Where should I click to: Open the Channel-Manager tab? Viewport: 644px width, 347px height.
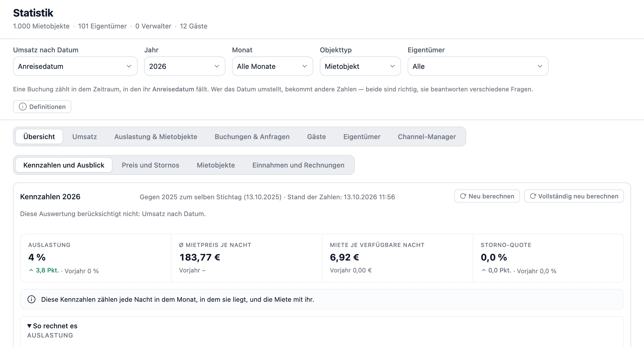pos(427,137)
